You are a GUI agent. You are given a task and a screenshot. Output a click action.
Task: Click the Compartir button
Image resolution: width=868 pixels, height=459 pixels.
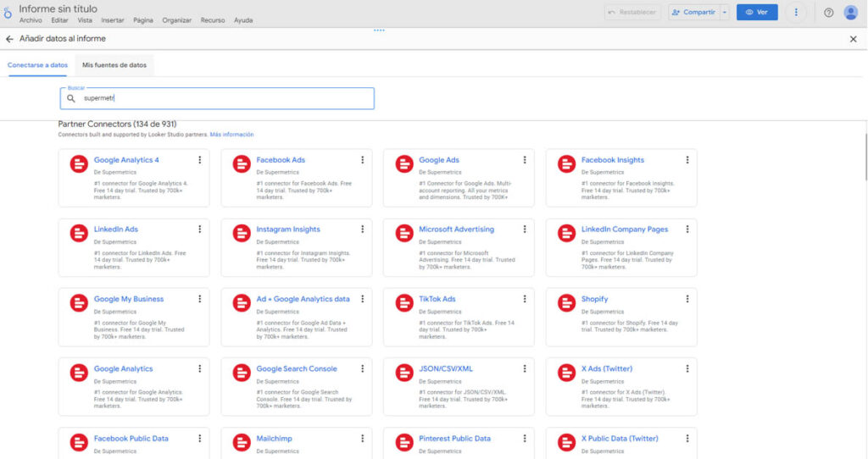[x=694, y=12]
